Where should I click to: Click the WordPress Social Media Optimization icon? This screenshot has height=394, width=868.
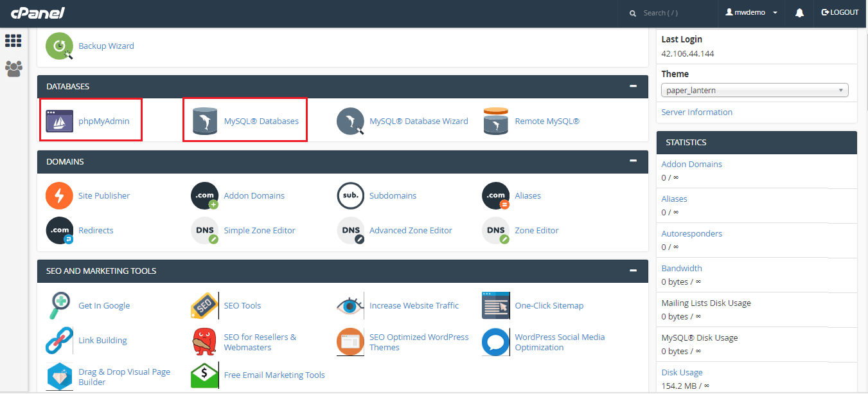click(496, 342)
